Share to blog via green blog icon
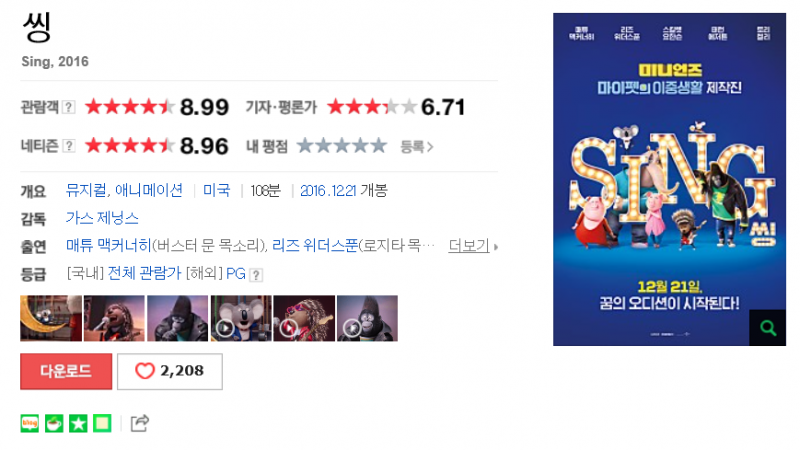The image size is (800, 450). (30, 423)
